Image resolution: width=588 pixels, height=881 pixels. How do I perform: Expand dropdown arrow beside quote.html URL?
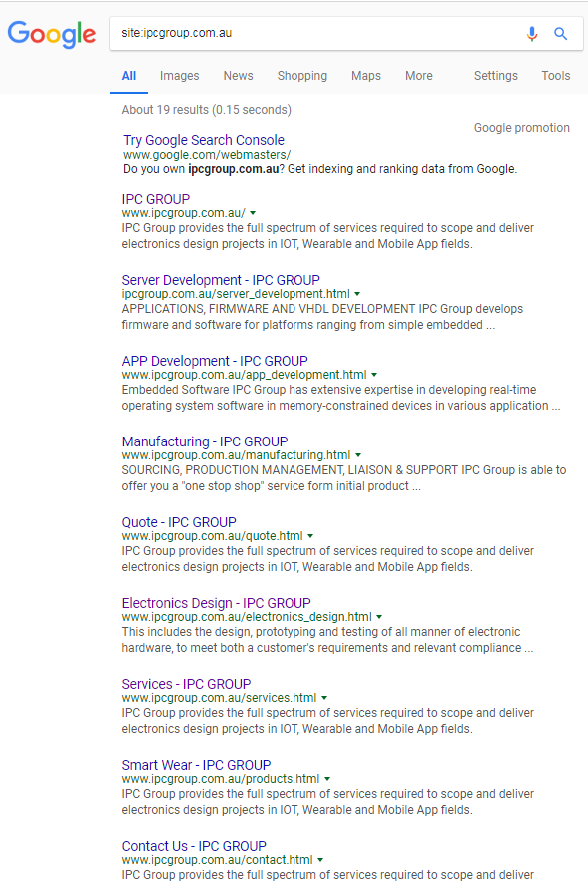tap(310, 536)
